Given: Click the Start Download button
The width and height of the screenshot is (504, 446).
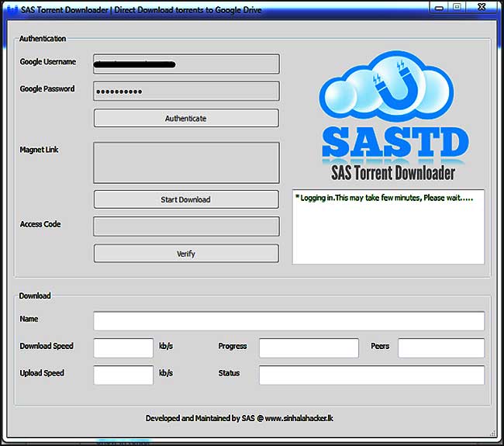Looking at the screenshot, I should point(186,199).
